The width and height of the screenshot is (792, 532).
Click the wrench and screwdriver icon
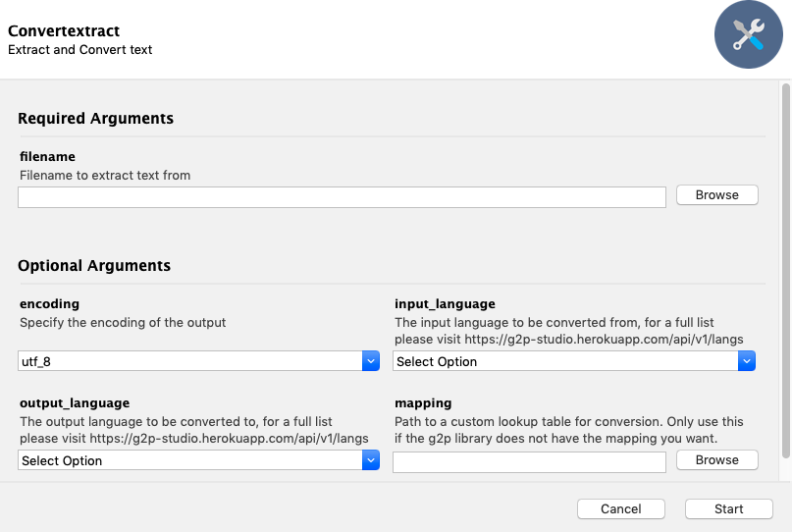[x=748, y=35]
